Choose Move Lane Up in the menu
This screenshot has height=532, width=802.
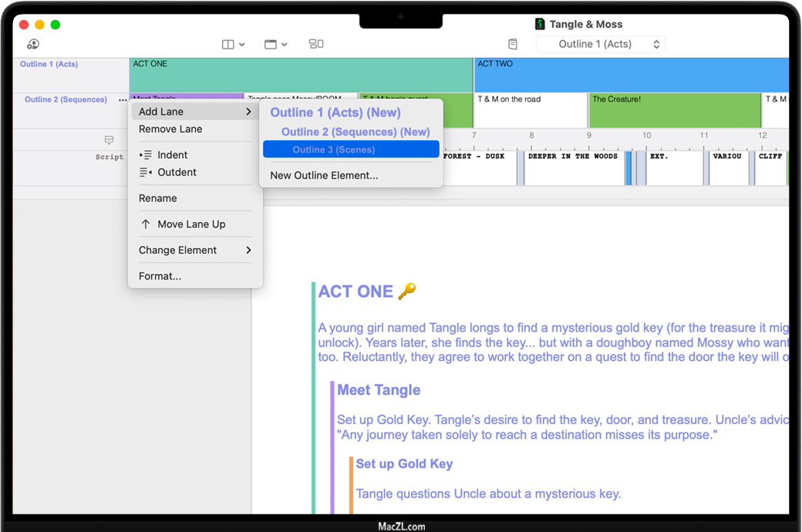coord(191,224)
